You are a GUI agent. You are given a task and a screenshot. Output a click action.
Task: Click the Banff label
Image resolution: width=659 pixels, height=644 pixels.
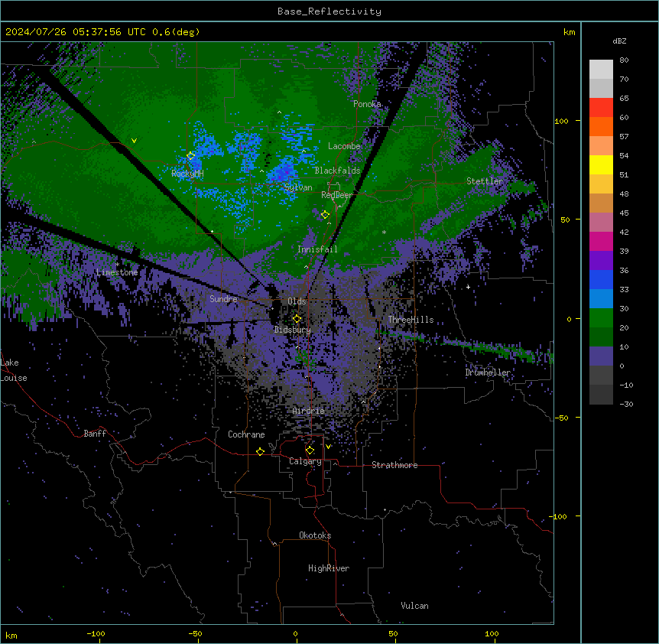(95, 434)
